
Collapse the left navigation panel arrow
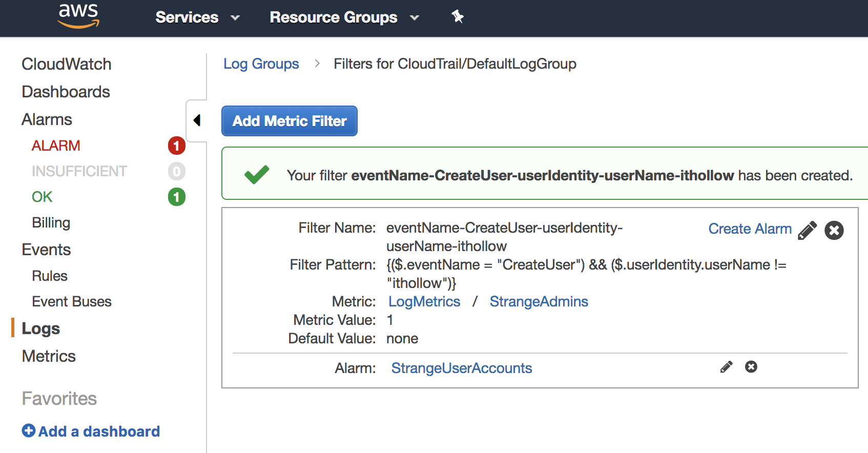(197, 120)
